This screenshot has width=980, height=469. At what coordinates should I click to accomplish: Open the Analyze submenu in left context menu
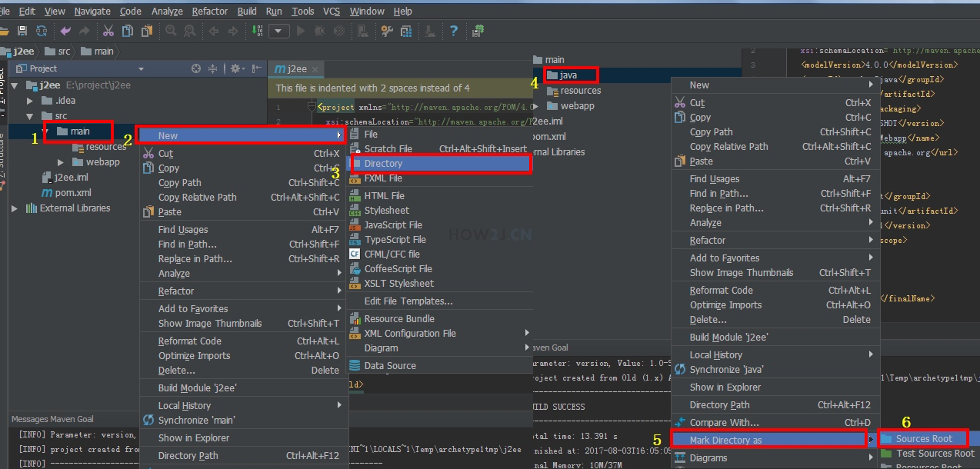[242, 273]
